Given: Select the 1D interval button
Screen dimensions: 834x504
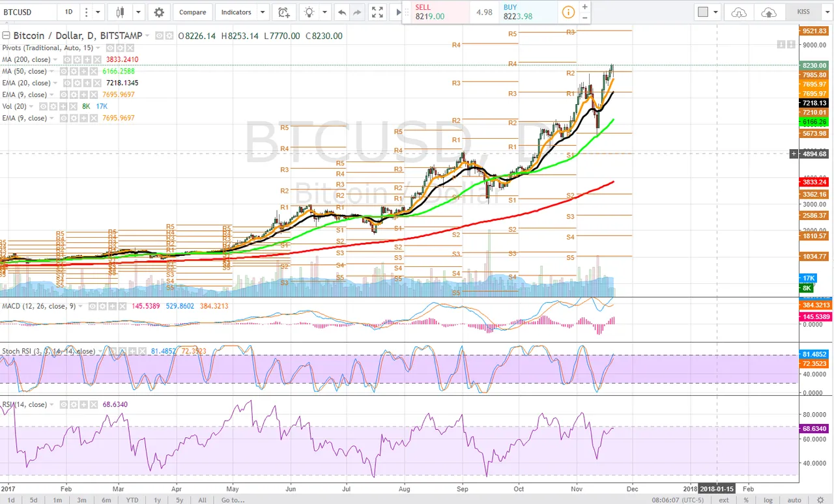Looking at the screenshot, I should [69, 12].
